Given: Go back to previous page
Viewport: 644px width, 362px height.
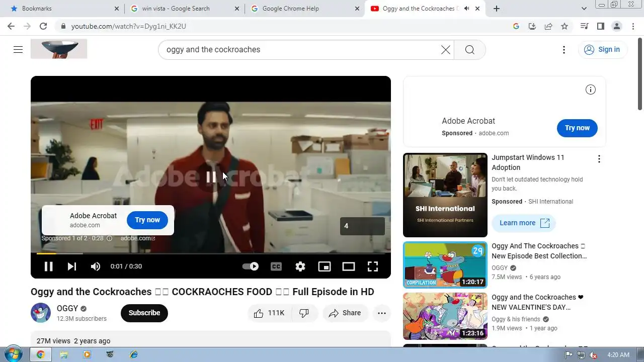Looking at the screenshot, I should pyautogui.click(x=11, y=26).
